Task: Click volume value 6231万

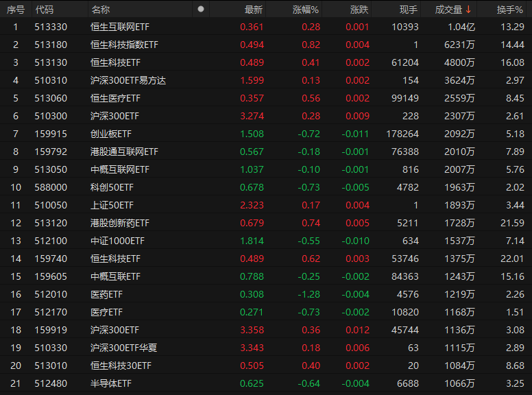Action: click(459, 45)
